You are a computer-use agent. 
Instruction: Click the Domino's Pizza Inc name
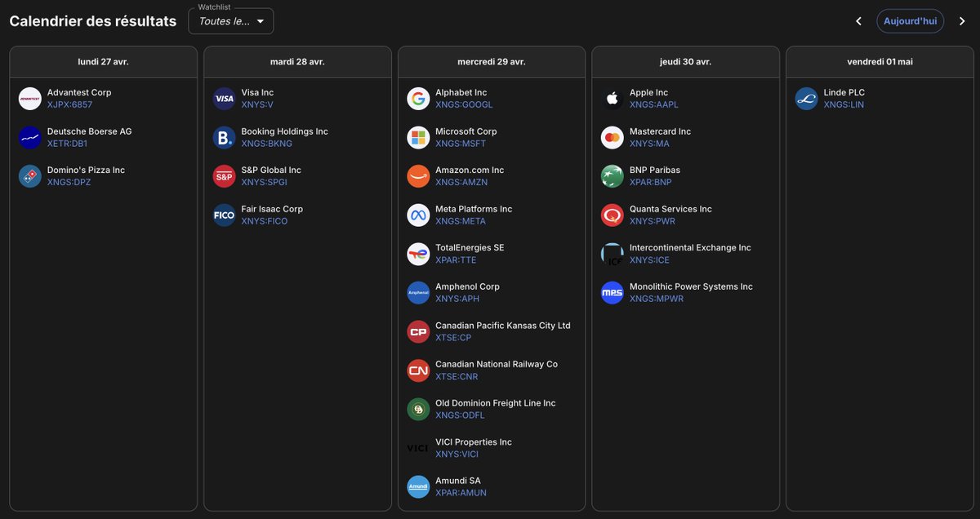[x=86, y=171]
